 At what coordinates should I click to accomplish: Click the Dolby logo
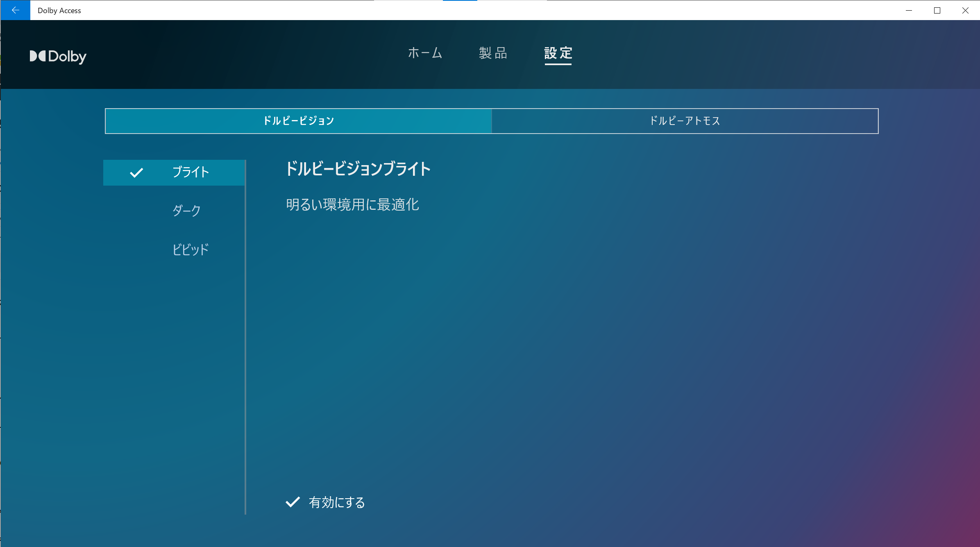tap(58, 57)
